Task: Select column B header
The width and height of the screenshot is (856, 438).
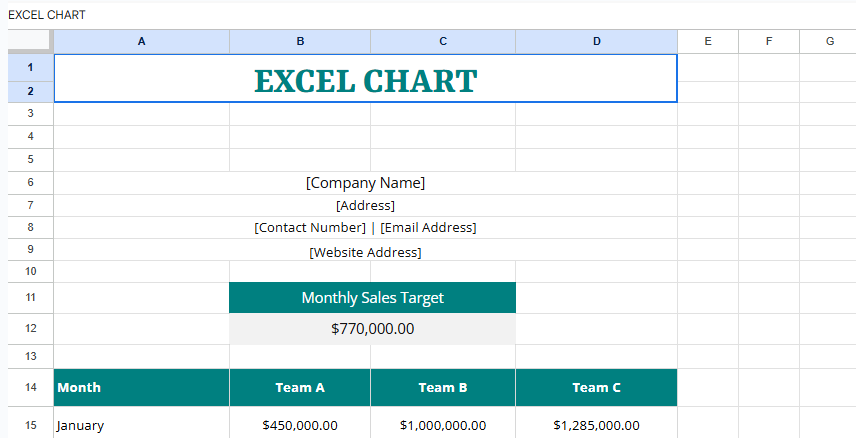Action: [x=299, y=41]
